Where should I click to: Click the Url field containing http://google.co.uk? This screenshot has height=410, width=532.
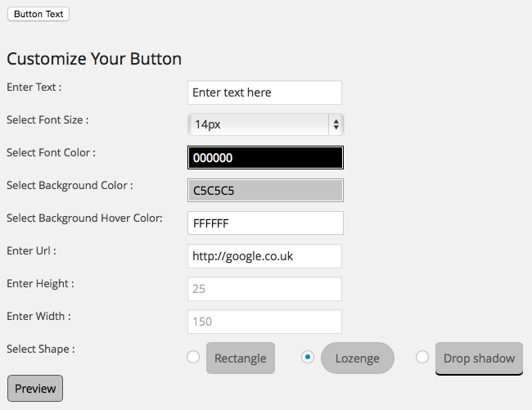(264, 256)
